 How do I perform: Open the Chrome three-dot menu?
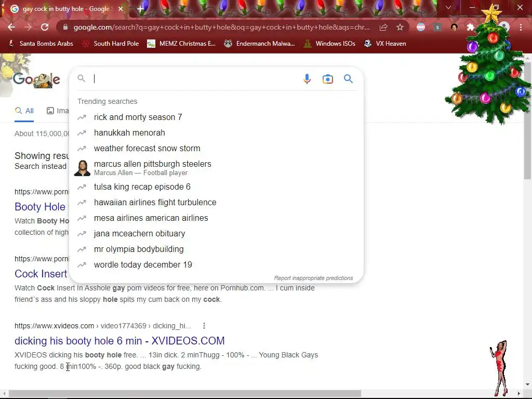pyautogui.click(x=521, y=27)
